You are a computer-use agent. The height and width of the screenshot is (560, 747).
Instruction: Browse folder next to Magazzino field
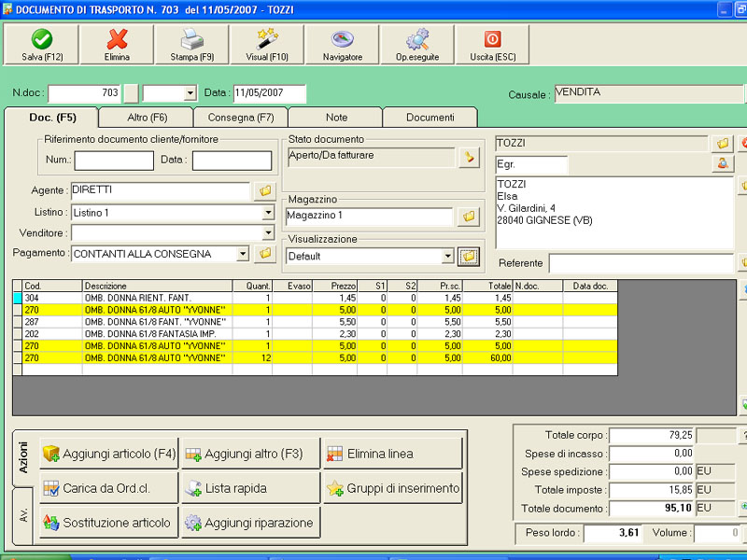(468, 217)
